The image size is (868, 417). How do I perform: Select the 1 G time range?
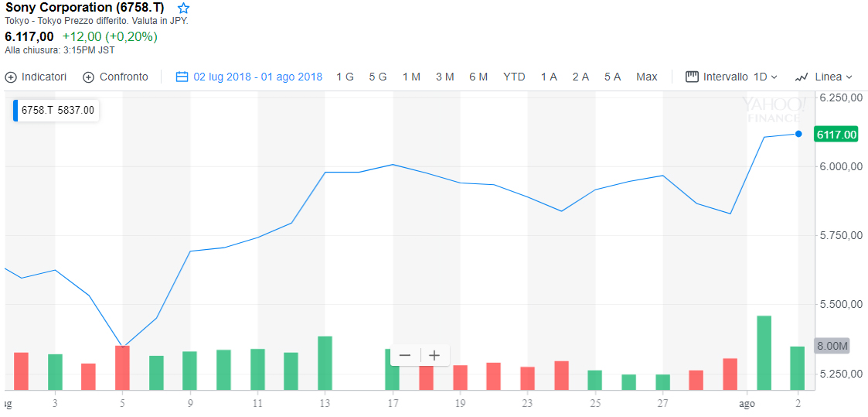pos(345,77)
